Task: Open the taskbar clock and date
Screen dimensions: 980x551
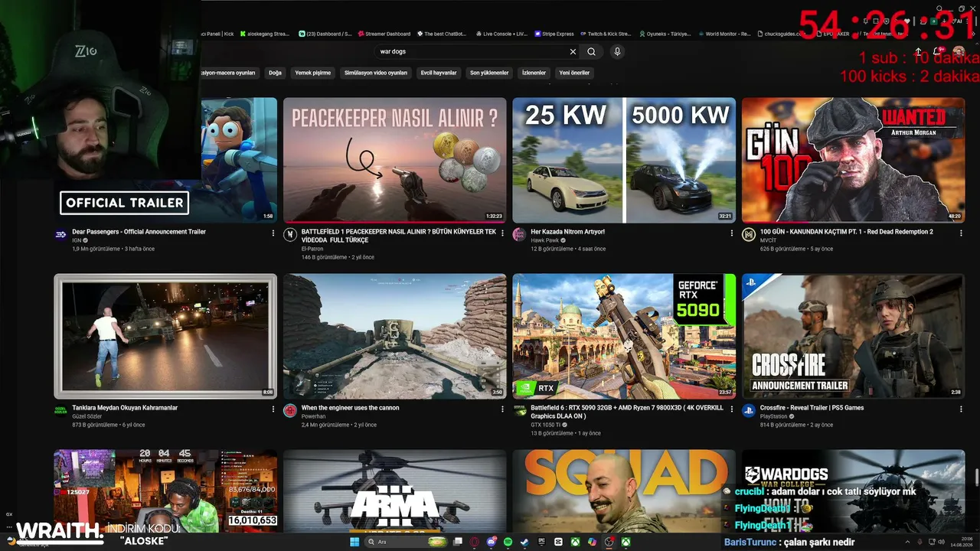Action: (x=960, y=542)
